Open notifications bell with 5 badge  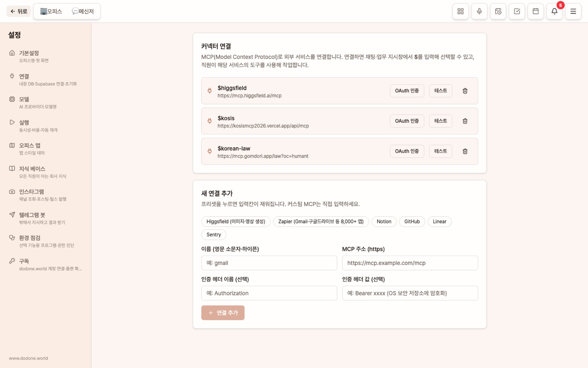pyautogui.click(x=554, y=11)
